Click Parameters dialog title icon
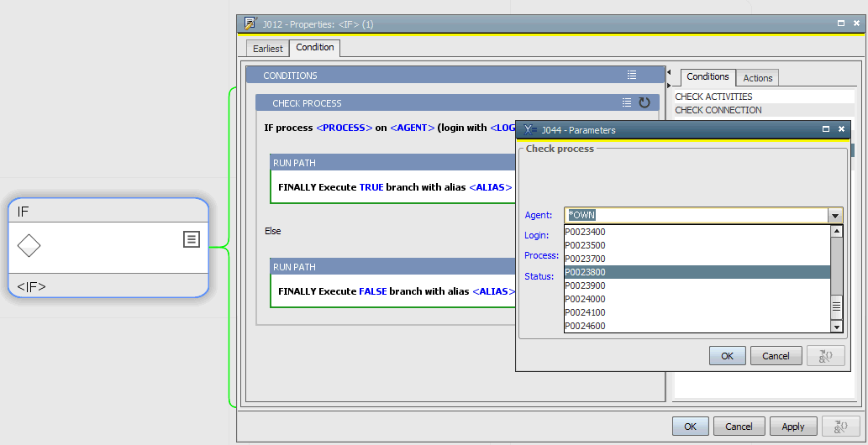 529,130
